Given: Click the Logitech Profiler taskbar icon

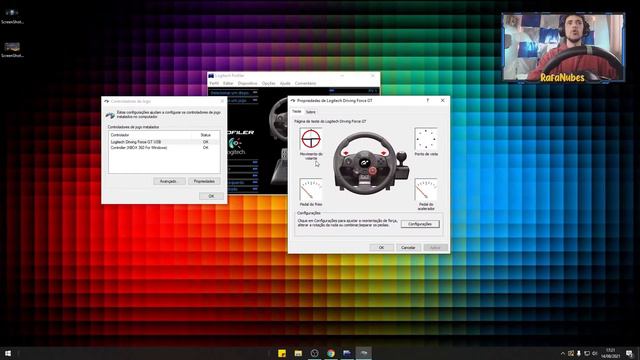Looking at the screenshot, I should tap(347, 353).
